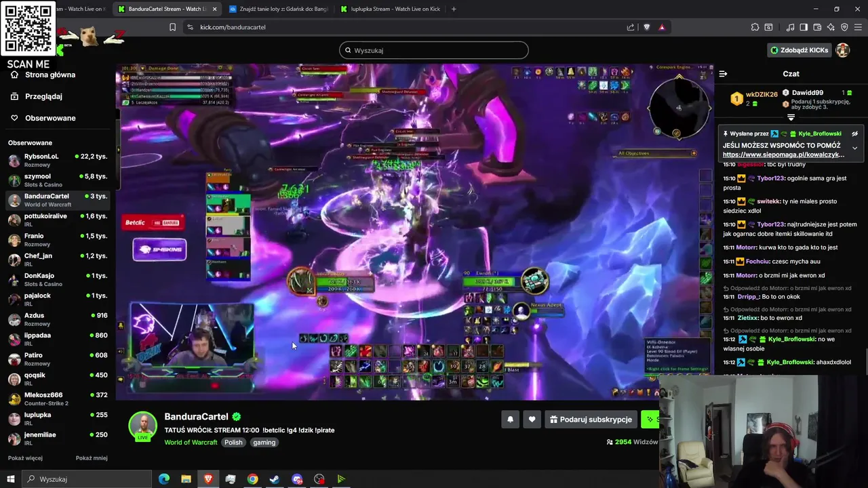
Task: Open Steam from taskbar
Action: click(x=275, y=479)
